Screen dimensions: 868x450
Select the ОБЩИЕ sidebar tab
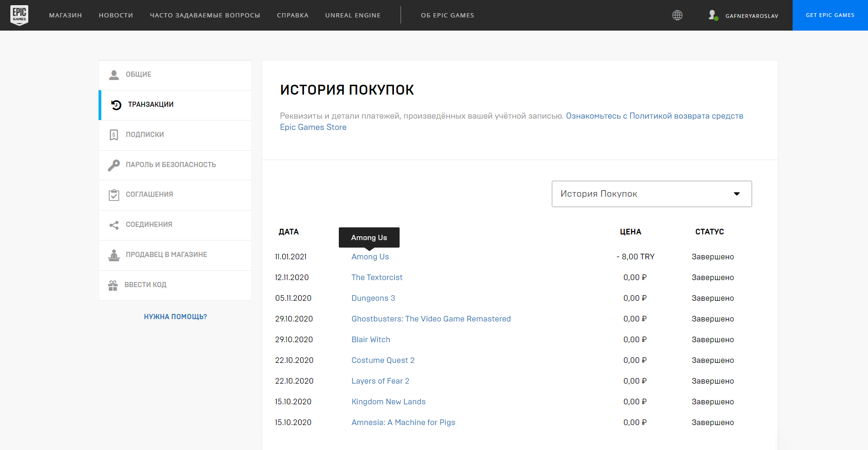(175, 75)
